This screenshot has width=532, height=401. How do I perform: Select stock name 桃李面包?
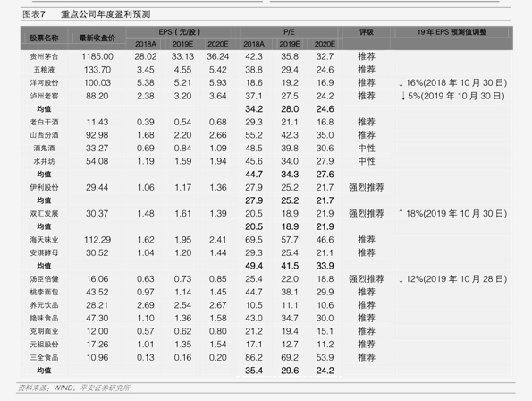44,292
